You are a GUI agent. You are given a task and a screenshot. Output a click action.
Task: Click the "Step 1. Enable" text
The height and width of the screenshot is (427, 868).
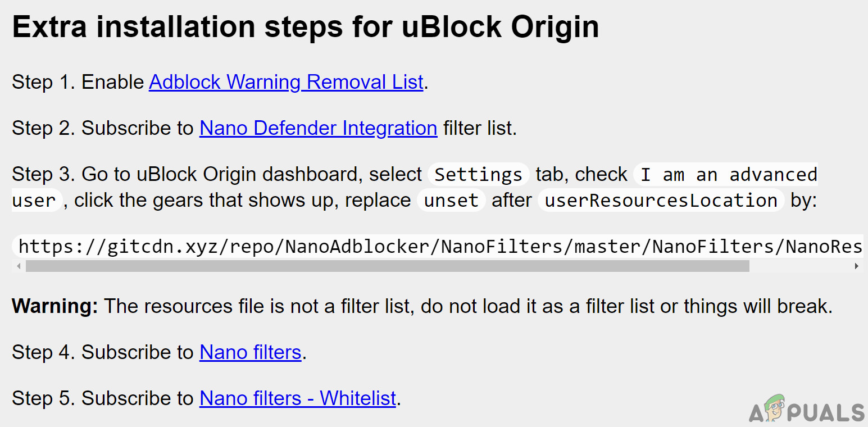click(78, 82)
